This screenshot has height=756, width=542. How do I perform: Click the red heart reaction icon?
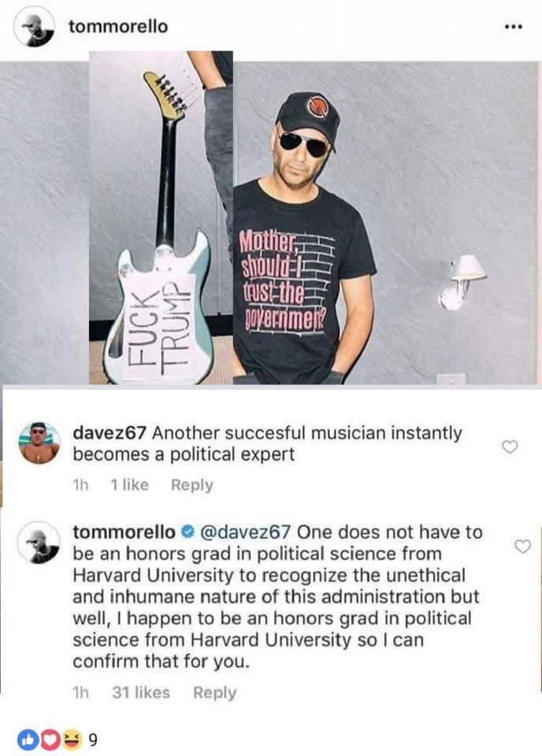[x=49, y=739]
